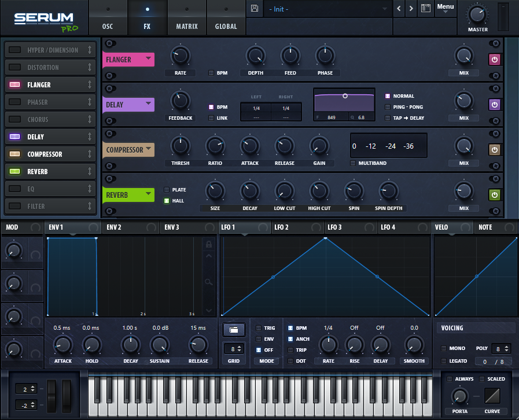Adjust the POLY voice count stepper
This screenshot has width=519, height=420.
click(506, 348)
